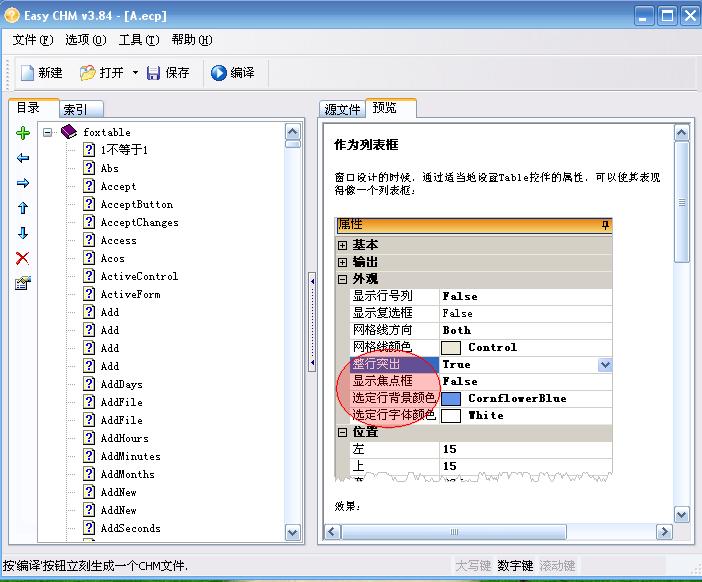Click the 新建 new project button

(x=42, y=73)
